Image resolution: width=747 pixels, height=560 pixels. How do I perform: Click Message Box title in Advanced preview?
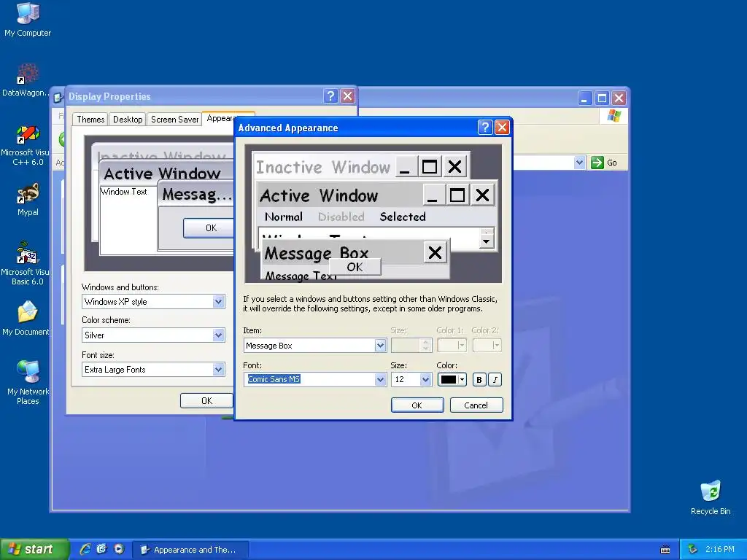317,253
